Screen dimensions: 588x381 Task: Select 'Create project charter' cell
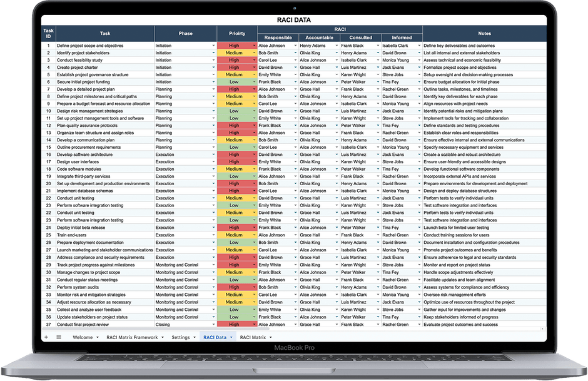click(105, 68)
